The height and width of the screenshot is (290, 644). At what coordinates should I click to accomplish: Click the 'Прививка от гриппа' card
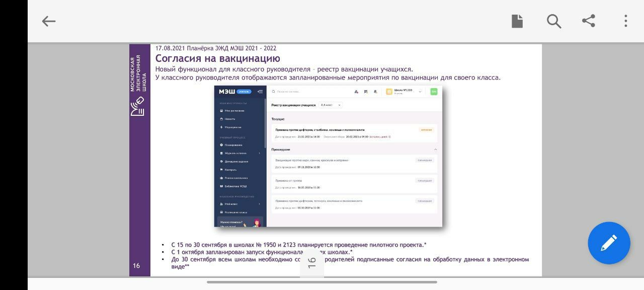354,183
